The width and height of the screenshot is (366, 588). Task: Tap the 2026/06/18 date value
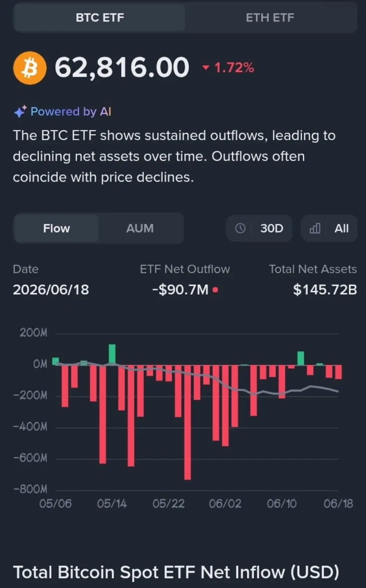tap(51, 290)
